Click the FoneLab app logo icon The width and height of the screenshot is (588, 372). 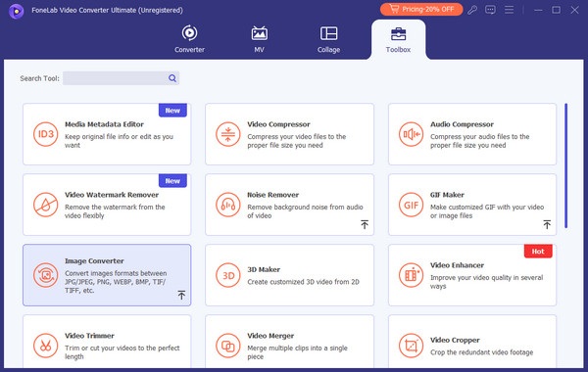coord(16,11)
